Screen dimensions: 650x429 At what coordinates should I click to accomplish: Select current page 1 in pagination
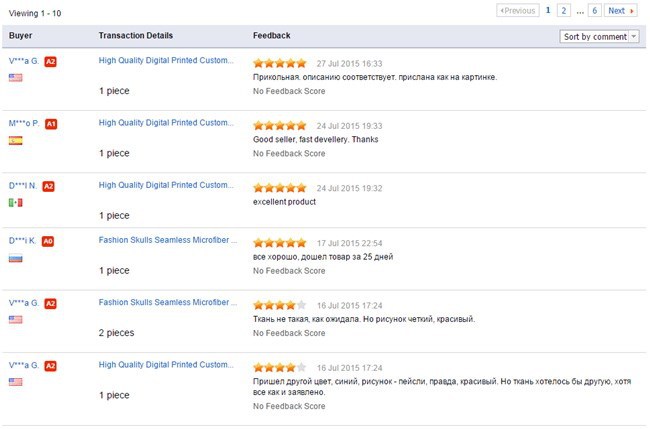click(x=548, y=11)
